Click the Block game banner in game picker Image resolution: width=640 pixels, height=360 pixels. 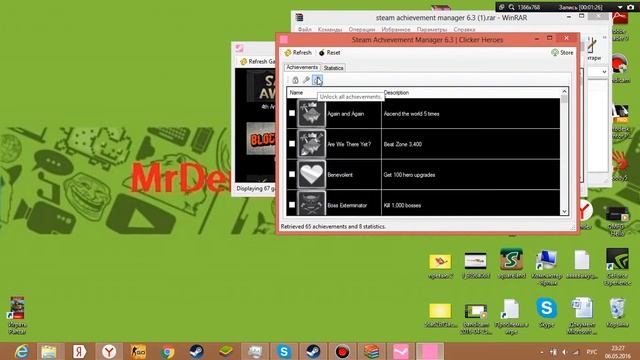[x=261, y=140]
